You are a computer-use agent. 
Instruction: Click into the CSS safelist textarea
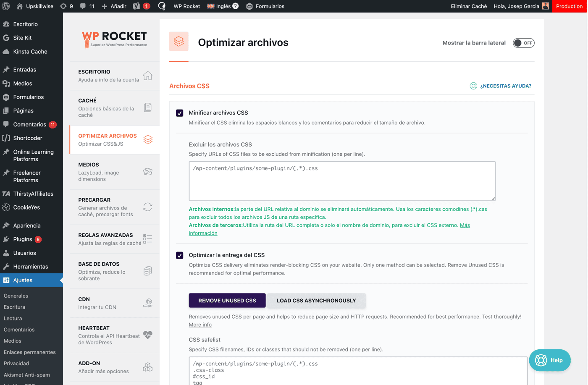pos(358,371)
